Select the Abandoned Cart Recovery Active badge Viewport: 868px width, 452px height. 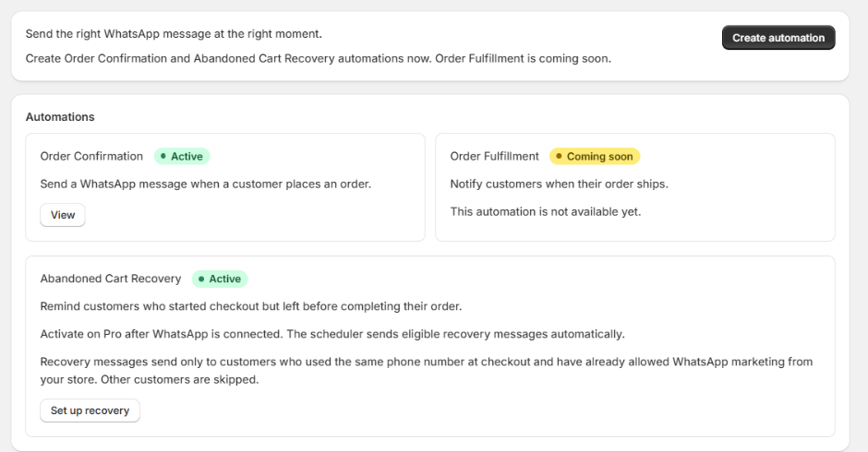(220, 279)
